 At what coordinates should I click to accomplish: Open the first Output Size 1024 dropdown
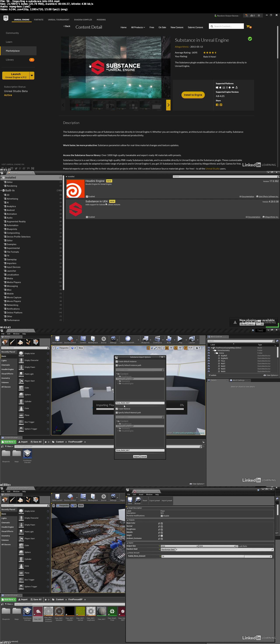[x=179, y=546]
